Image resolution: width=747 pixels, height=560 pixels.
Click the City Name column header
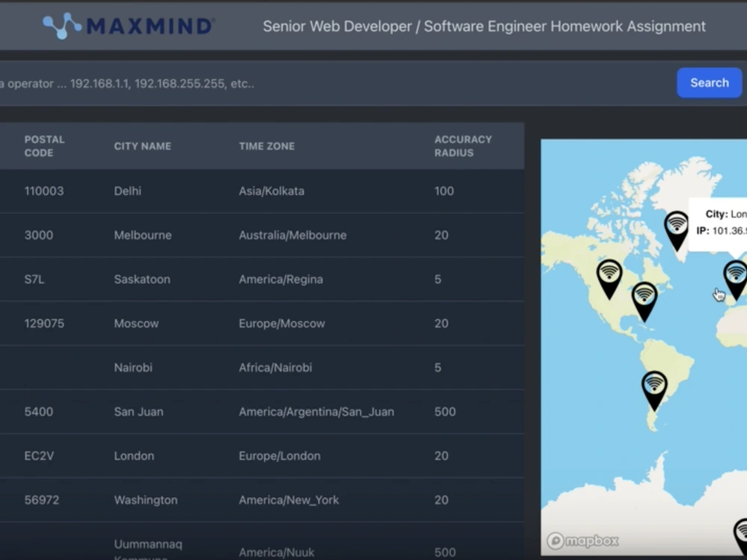pyautogui.click(x=143, y=146)
